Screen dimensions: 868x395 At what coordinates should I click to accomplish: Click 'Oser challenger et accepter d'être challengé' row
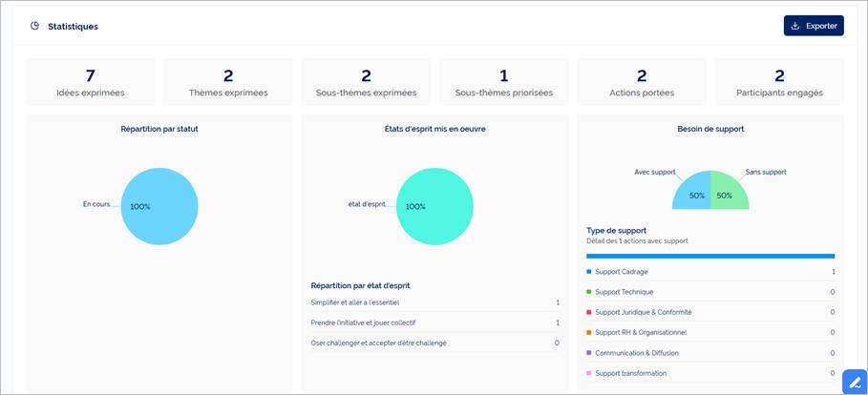click(x=435, y=343)
